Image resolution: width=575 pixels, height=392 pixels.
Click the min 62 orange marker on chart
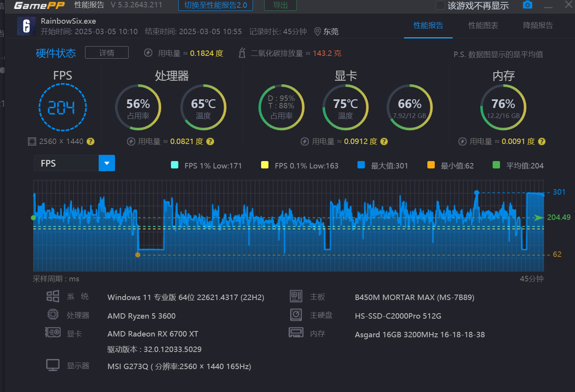click(138, 255)
